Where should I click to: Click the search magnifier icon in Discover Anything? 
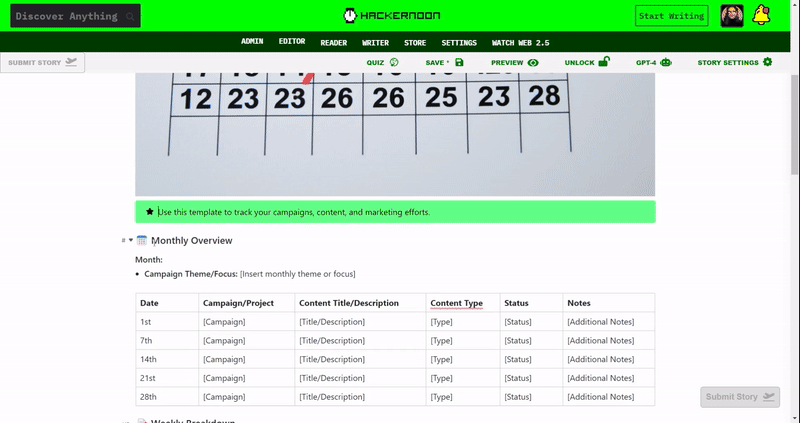tap(130, 16)
